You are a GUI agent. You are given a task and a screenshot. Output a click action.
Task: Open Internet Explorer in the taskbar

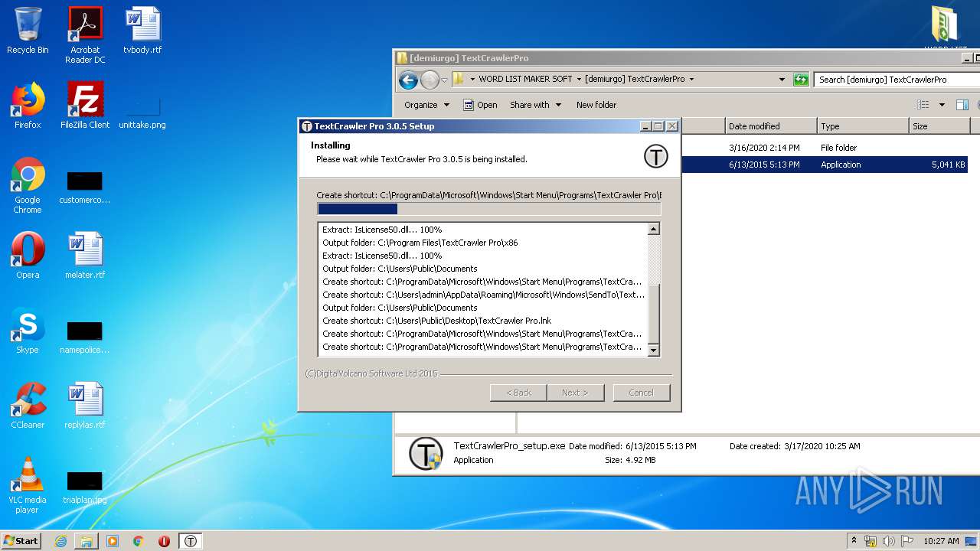tap(60, 541)
